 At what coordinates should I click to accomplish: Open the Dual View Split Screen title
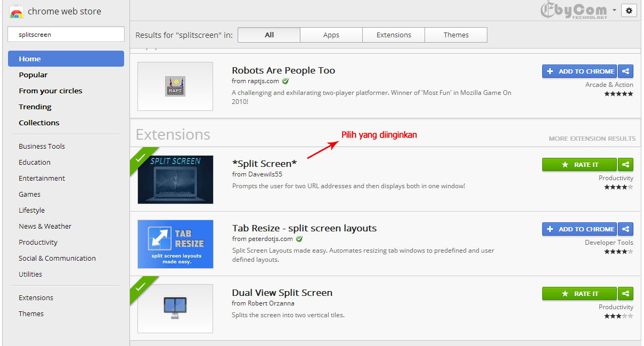pos(282,293)
